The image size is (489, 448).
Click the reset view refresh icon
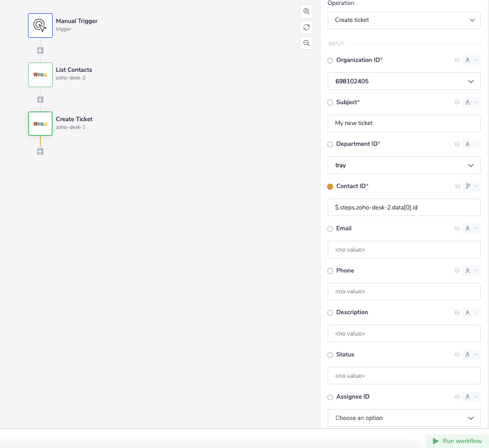coord(306,27)
